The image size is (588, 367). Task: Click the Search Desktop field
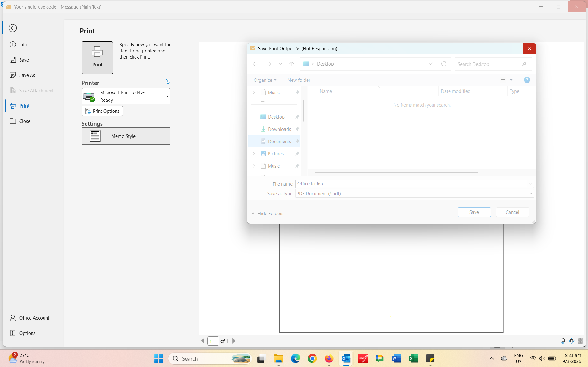click(x=493, y=64)
